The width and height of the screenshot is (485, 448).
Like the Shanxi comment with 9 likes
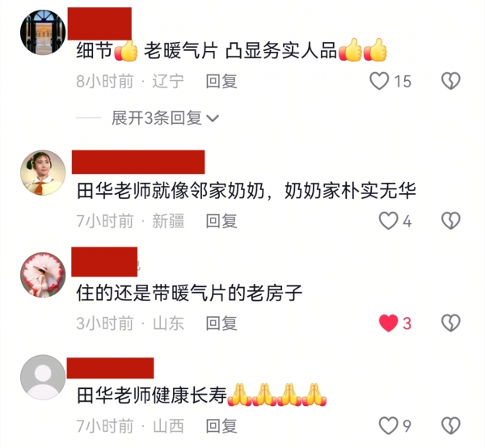[389, 425]
